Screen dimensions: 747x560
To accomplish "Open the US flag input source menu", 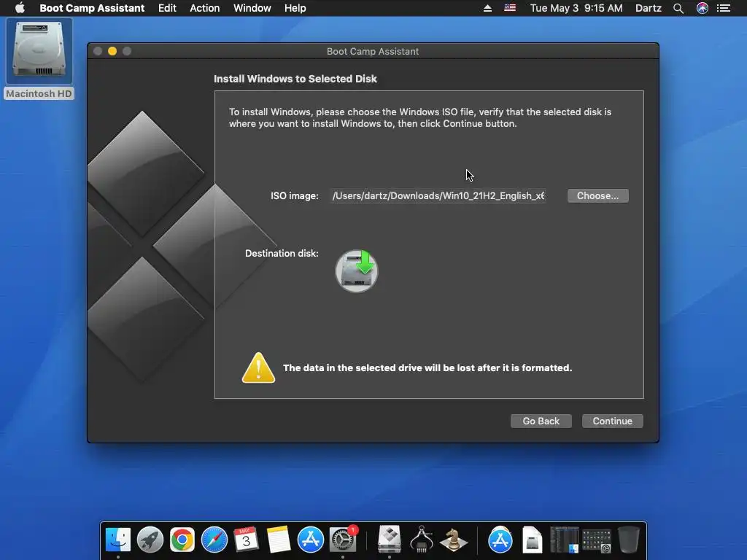I will click(510, 8).
